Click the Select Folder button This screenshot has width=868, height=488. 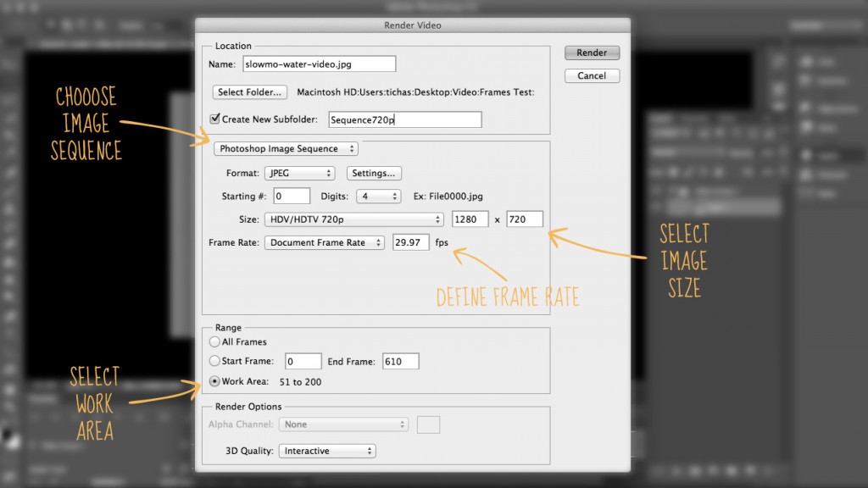(249, 91)
